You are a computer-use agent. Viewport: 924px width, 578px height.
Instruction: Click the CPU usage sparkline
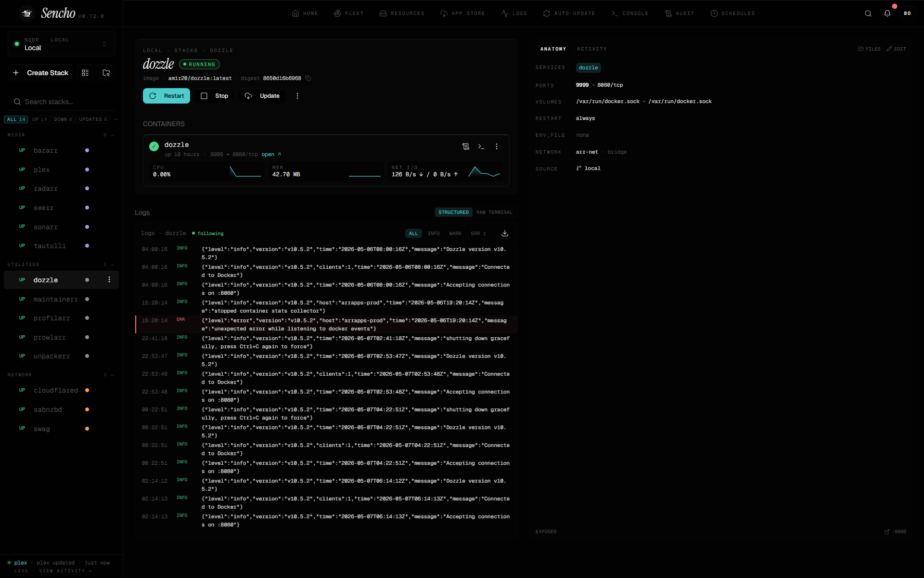pyautogui.click(x=245, y=171)
